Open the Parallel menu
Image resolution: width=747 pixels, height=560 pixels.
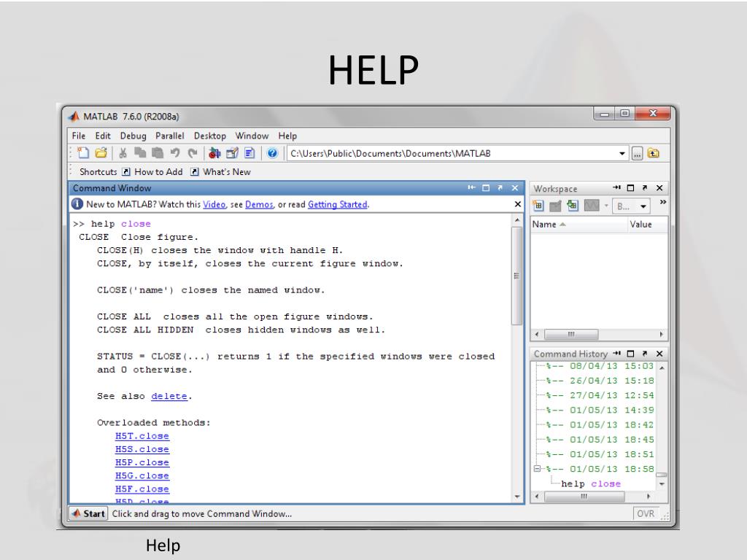tap(169, 136)
